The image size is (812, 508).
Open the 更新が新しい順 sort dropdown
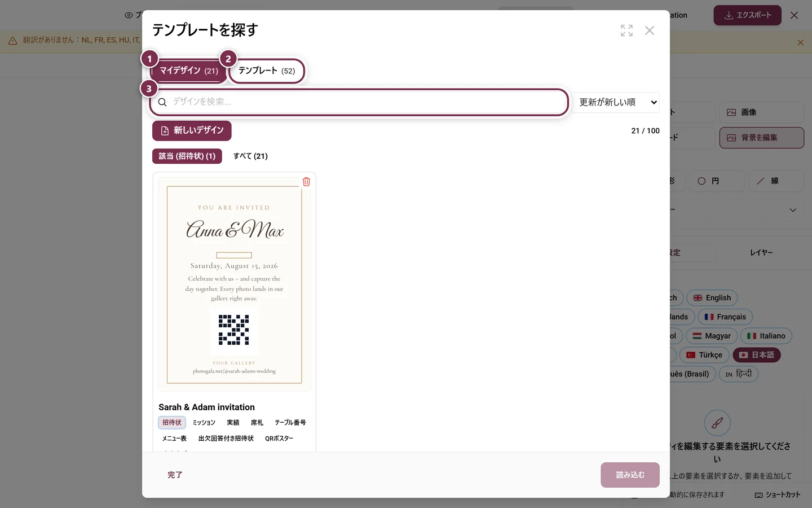click(615, 102)
